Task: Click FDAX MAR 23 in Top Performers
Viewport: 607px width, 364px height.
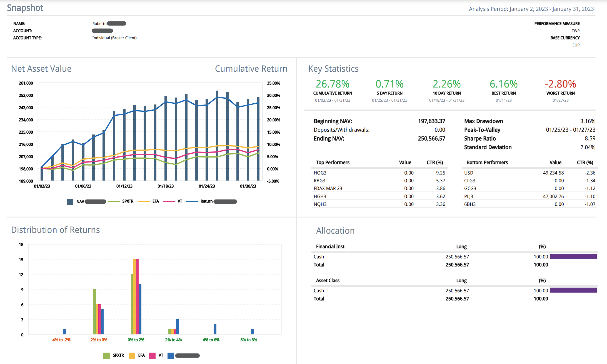Action: [x=328, y=188]
